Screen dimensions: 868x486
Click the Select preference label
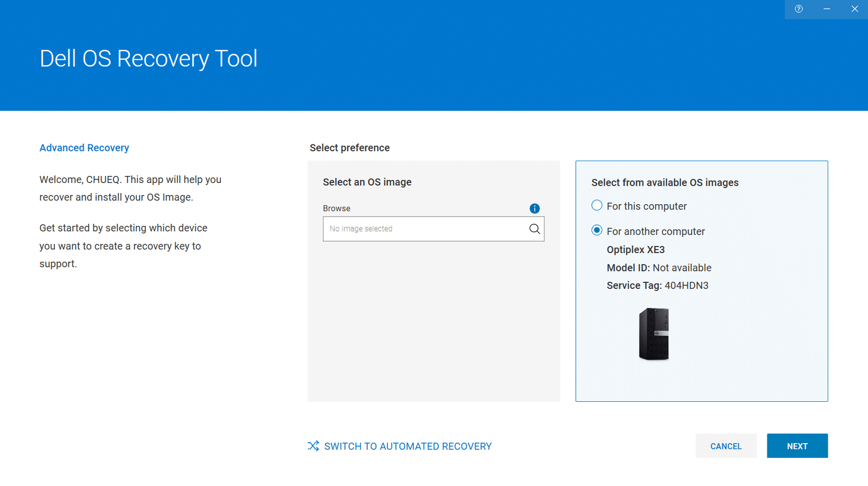coord(350,148)
